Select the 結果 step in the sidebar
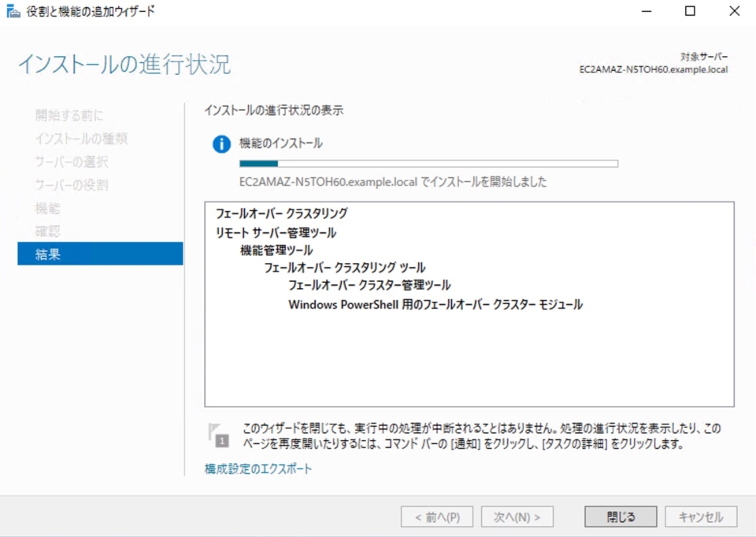 pos(100,254)
